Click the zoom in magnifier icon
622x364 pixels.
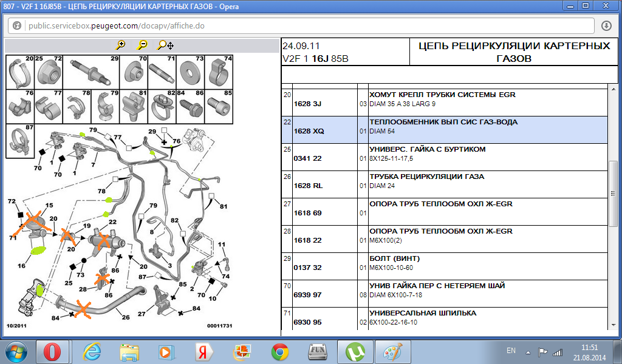(121, 45)
